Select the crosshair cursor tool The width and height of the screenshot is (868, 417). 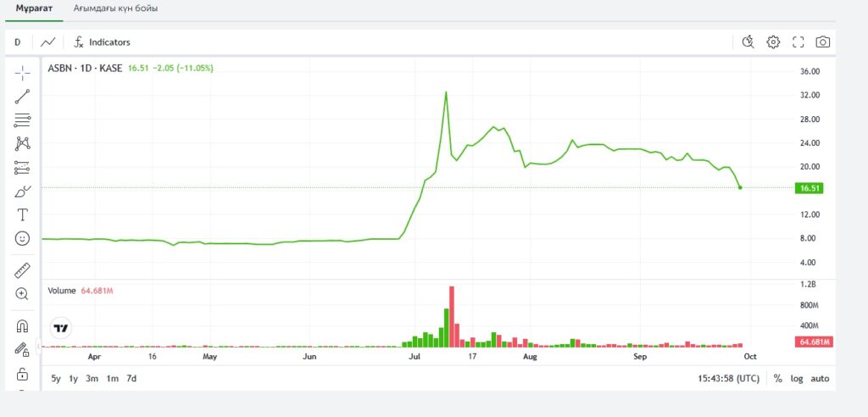pyautogui.click(x=23, y=73)
